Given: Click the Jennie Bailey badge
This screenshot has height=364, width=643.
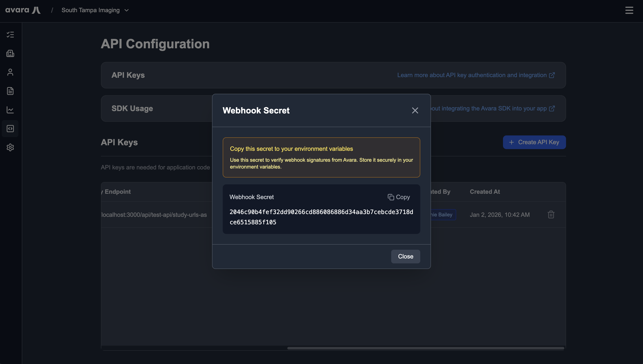Looking at the screenshot, I should tap(441, 214).
